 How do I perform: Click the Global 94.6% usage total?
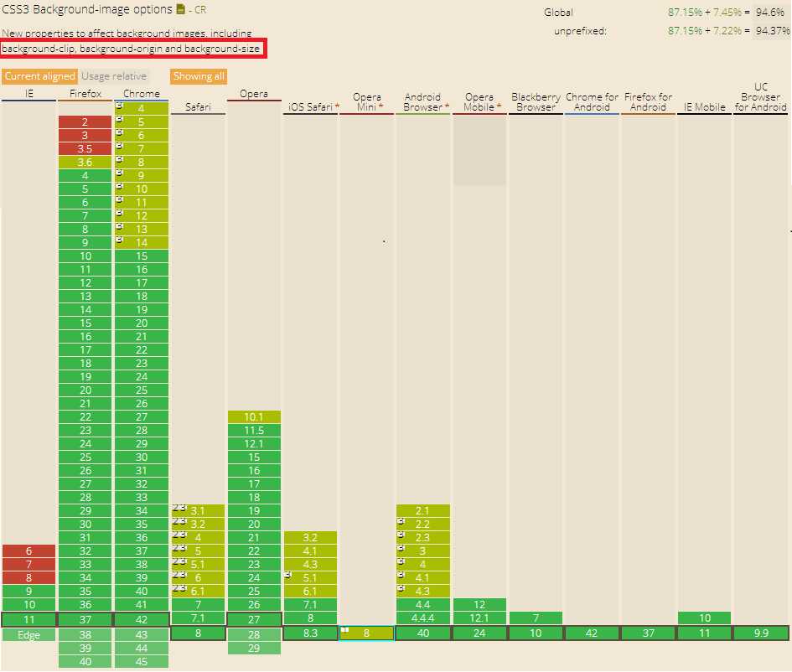point(769,12)
